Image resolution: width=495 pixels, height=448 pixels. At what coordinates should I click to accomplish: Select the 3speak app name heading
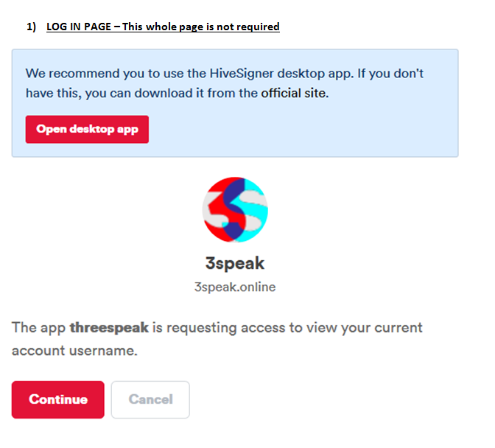pyautogui.click(x=235, y=263)
